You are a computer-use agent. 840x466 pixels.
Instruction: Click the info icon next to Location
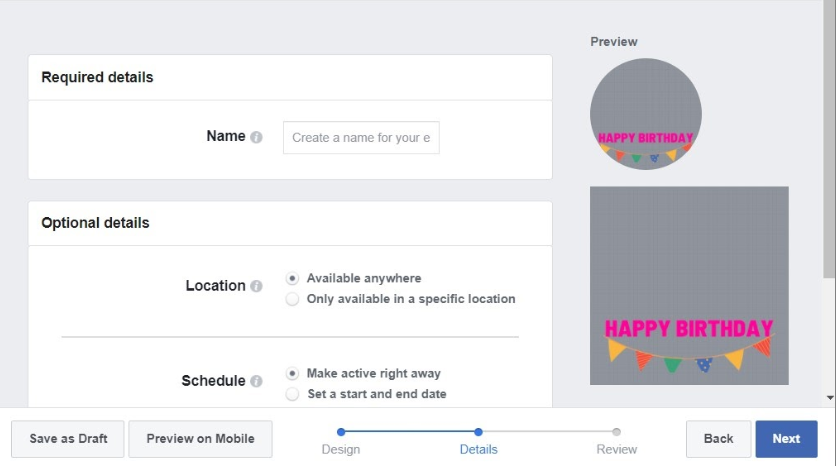coord(257,286)
